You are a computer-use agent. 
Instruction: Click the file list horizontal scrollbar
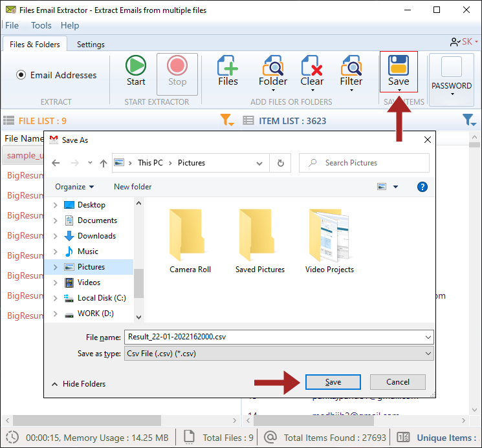87,420
